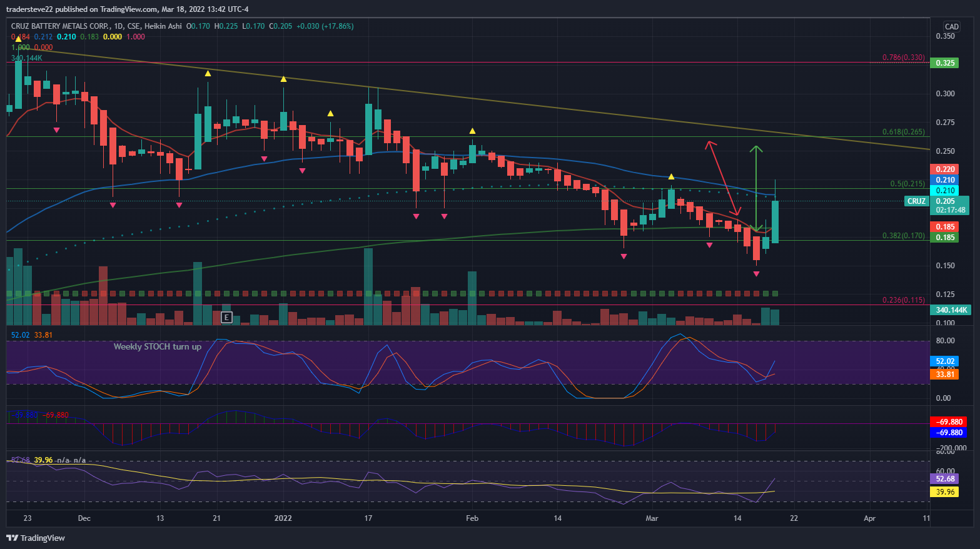Click the Dec date on time axis
This screenshot has height=549, width=980.
[x=84, y=518]
